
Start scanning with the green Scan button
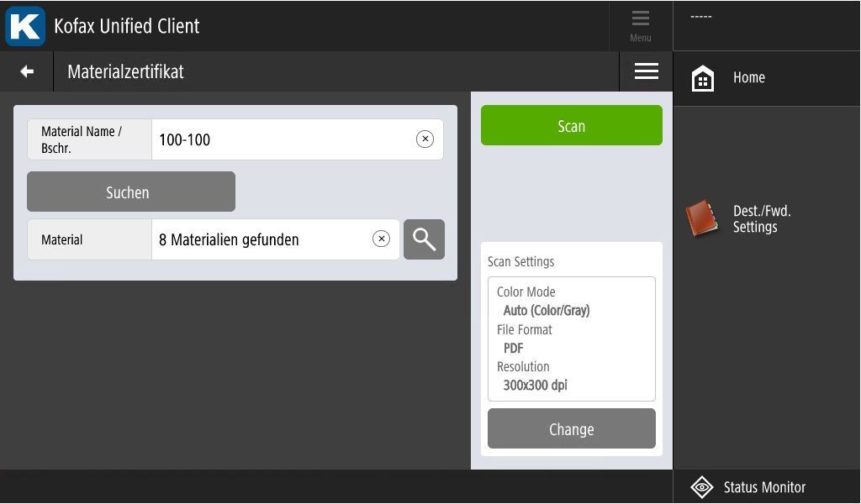click(x=572, y=126)
